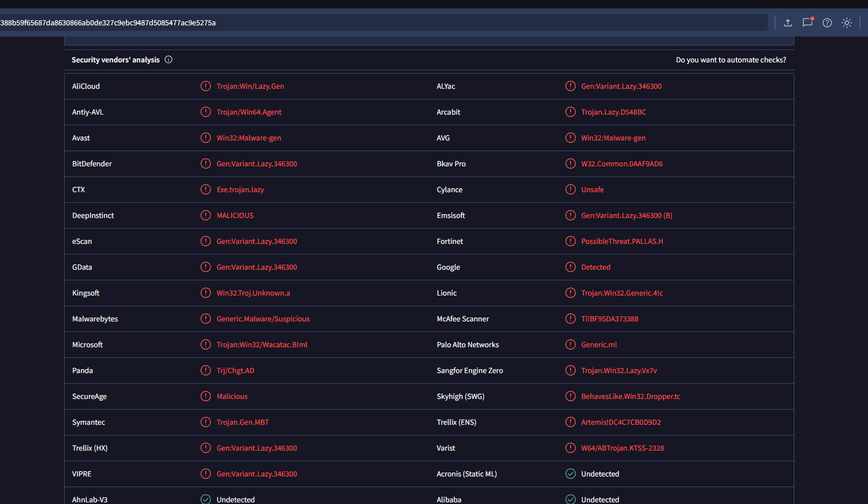
Task: Click alert icon in Fortinet row
Action: pos(571,241)
